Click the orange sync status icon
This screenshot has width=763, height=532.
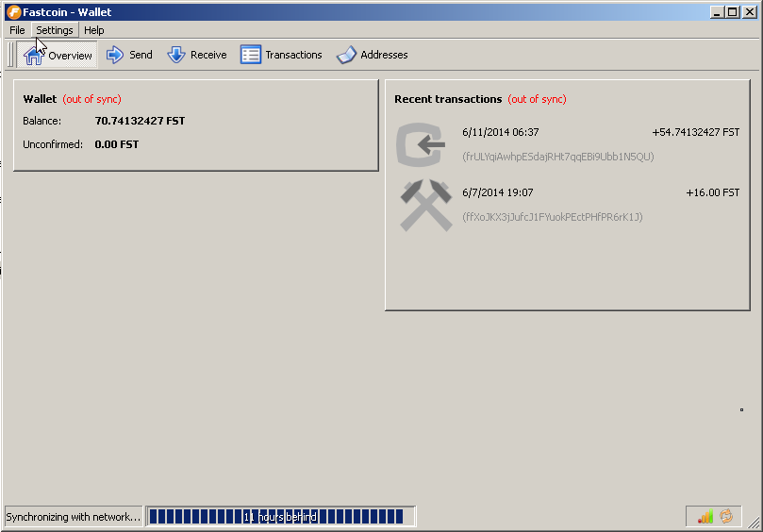[x=726, y=516]
